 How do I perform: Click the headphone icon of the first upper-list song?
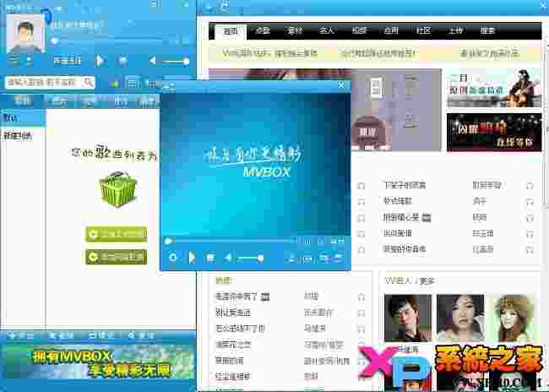[x=530, y=186]
